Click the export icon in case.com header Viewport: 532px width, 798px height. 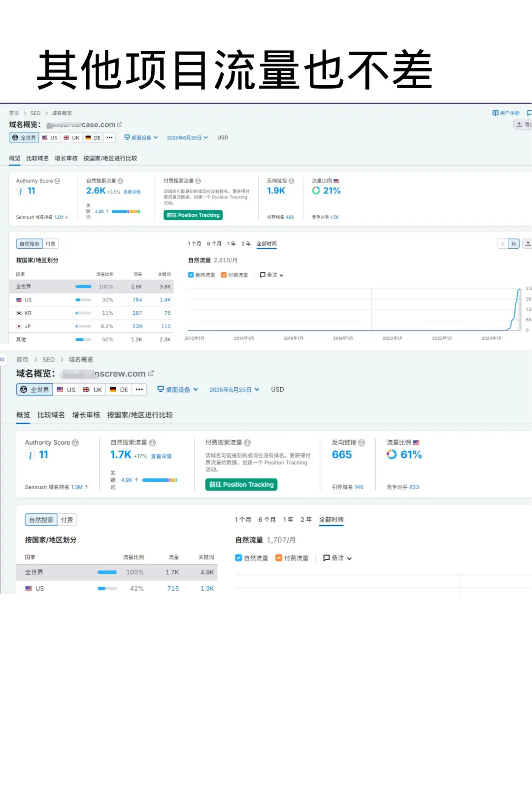(x=519, y=125)
